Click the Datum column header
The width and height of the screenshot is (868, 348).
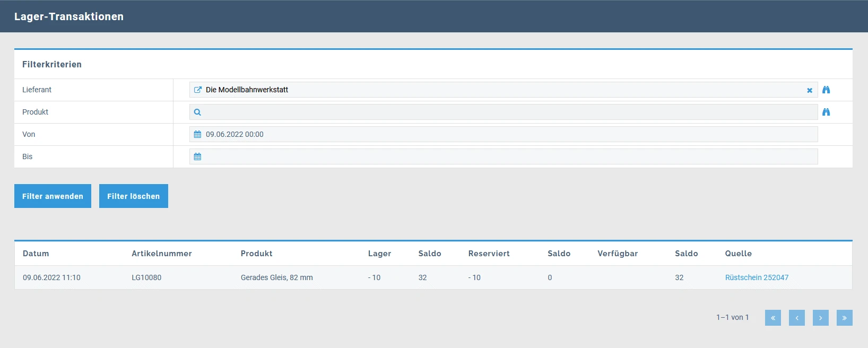pos(36,254)
